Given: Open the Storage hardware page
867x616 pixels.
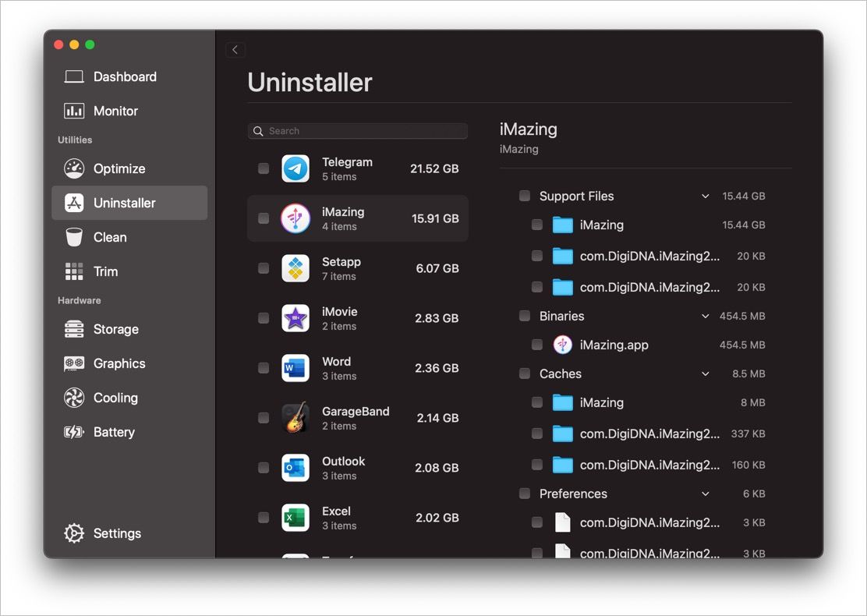Looking at the screenshot, I should coord(129,329).
